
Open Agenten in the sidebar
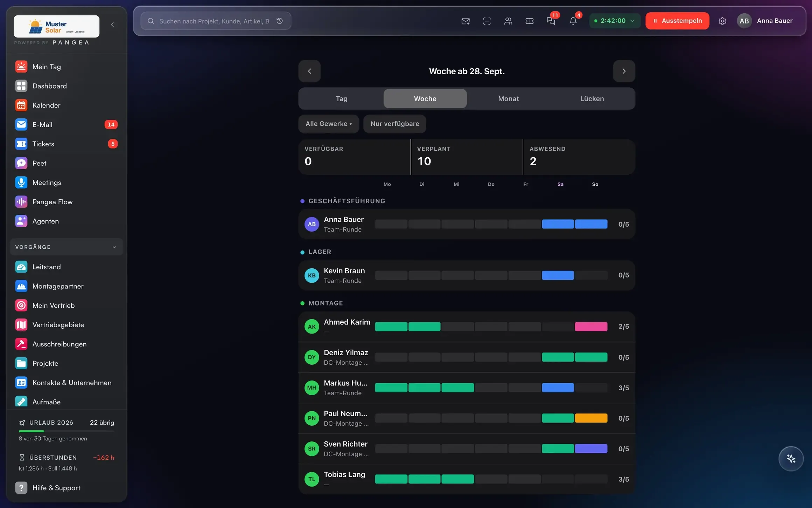pyautogui.click(x=66, y=221)
